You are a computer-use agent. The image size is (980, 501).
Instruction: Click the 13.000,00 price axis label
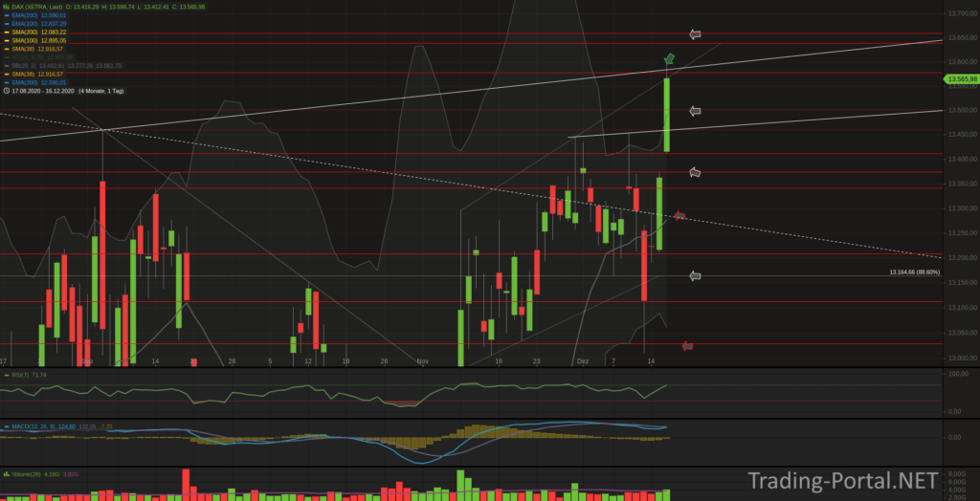click(x=964, y=358)
